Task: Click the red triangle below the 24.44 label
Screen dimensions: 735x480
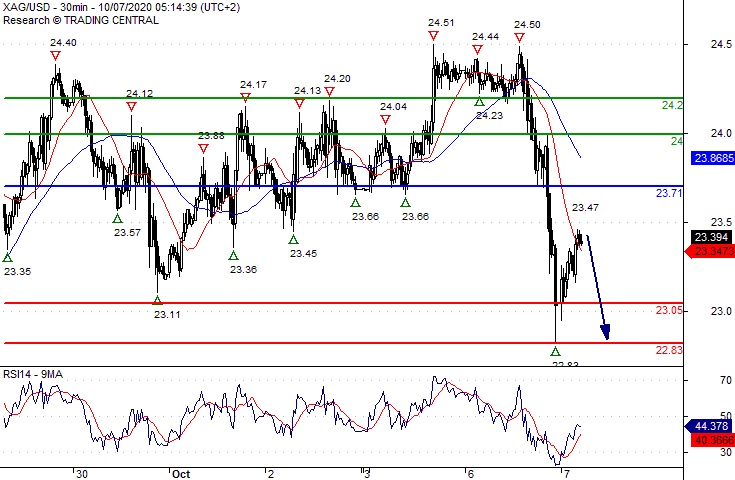Action: coord(477,49)
